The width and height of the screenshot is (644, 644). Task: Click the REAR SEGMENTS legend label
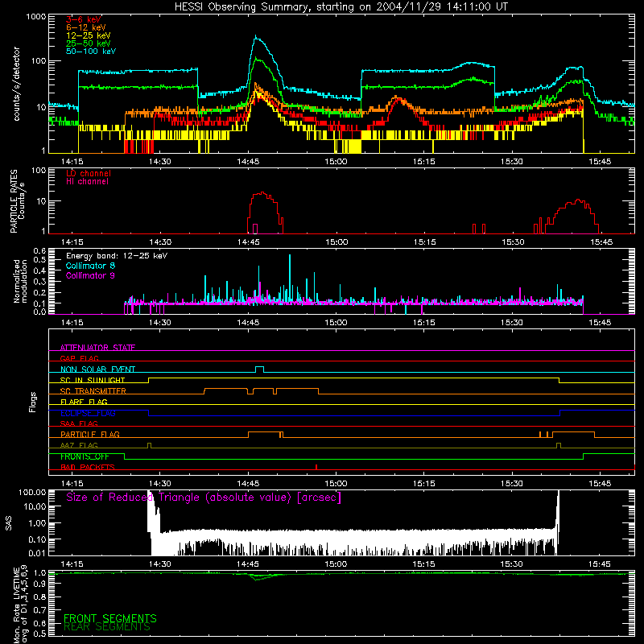point(107,627)
